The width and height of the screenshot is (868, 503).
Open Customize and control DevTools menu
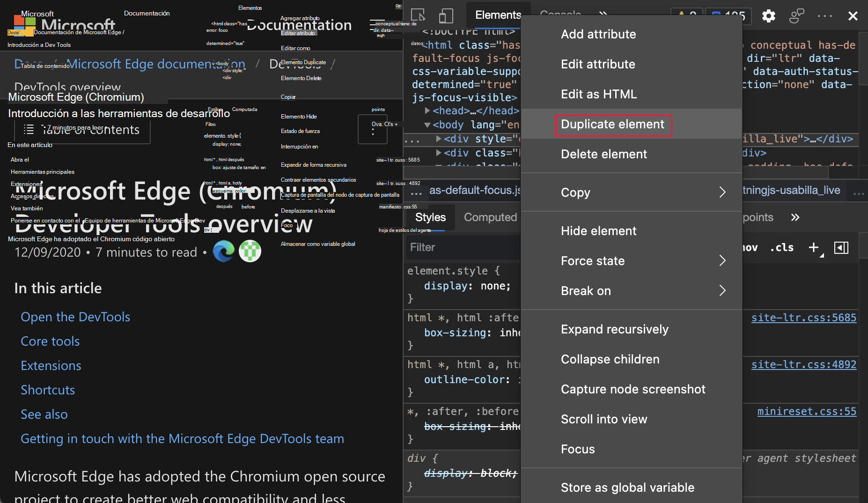(824, 16)
